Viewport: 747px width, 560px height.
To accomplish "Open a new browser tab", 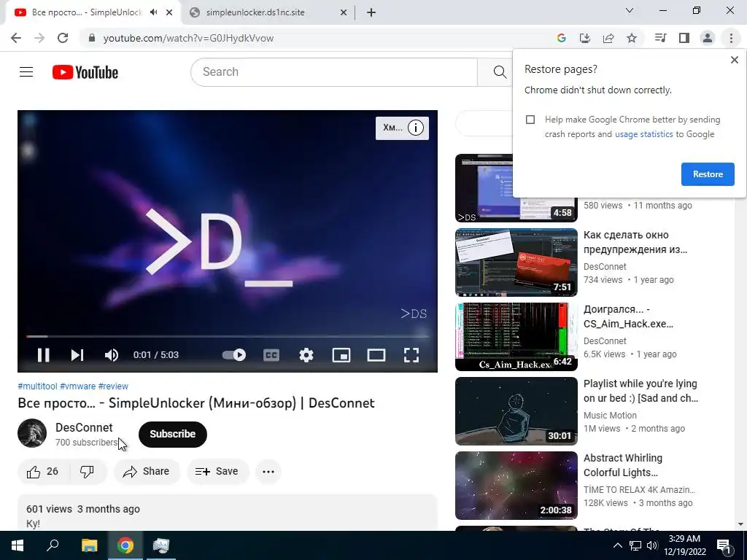I will click(371, 12).
